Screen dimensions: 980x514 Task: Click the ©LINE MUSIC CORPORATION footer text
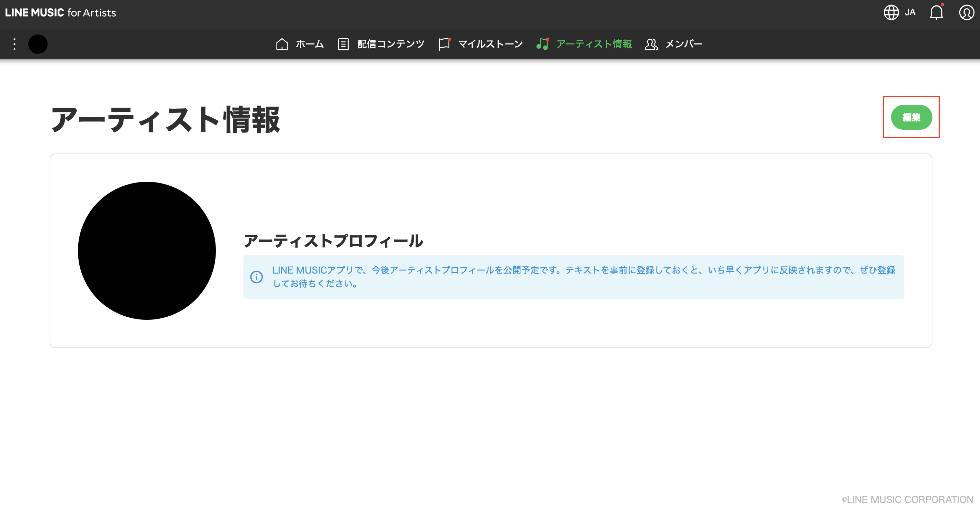click(x=907, y=500)
